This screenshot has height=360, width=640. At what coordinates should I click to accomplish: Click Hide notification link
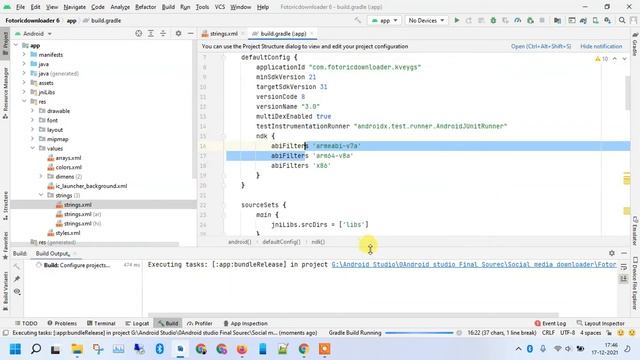[x=601, y=47]
